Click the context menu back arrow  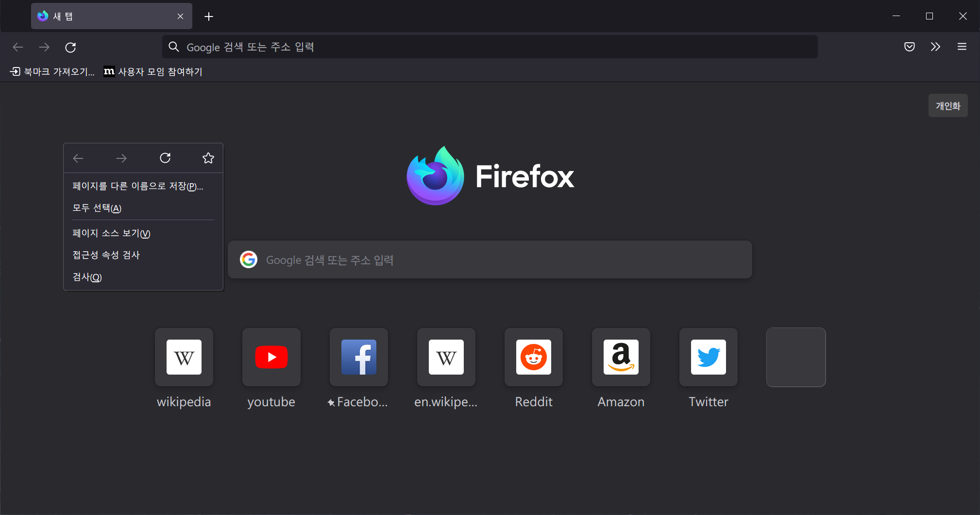[78, 158]
